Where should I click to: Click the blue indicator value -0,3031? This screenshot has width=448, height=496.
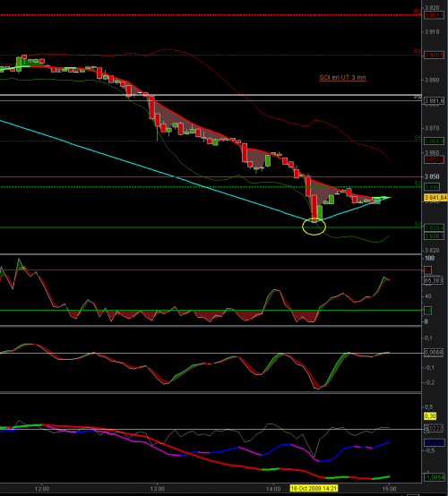[434, 443]
